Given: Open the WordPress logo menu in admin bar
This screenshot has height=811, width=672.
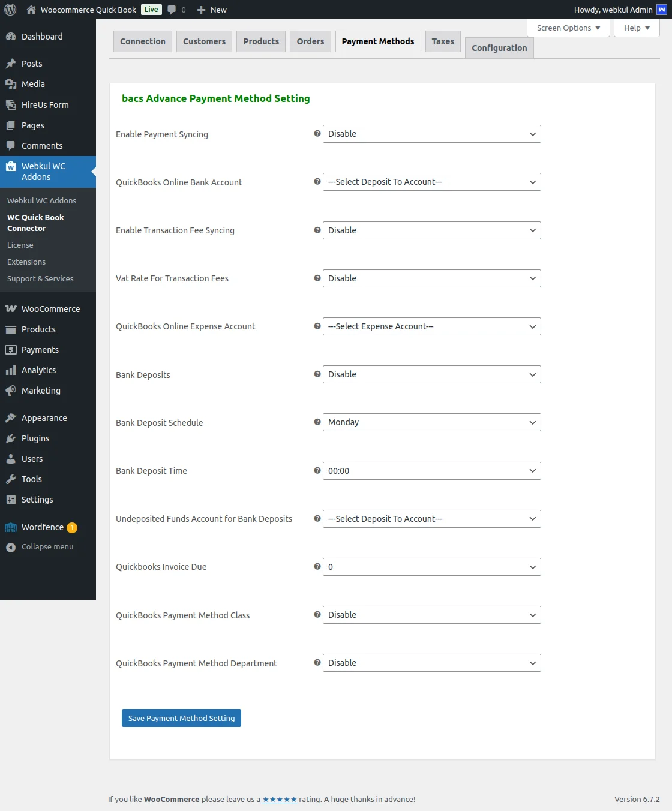Looking at the screenshot, I should 10,10.
